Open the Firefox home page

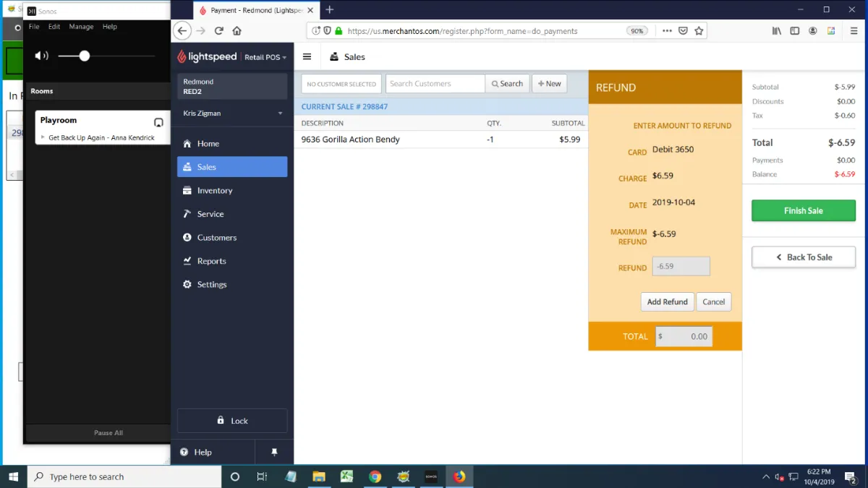point(237,31)
